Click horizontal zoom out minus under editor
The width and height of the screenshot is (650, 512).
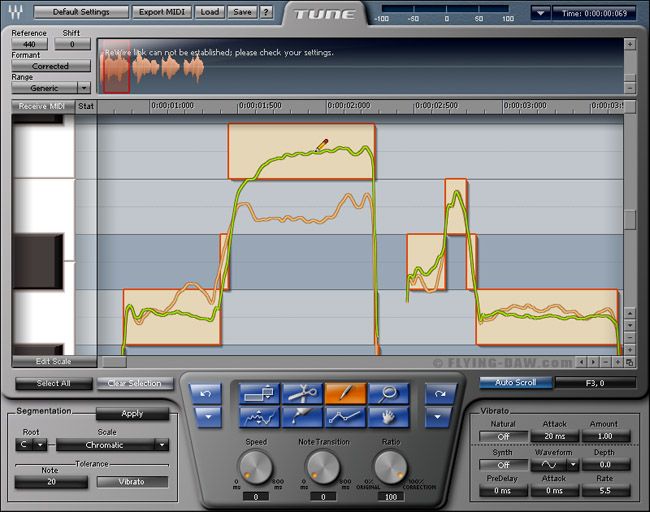(x=606, y=362)
